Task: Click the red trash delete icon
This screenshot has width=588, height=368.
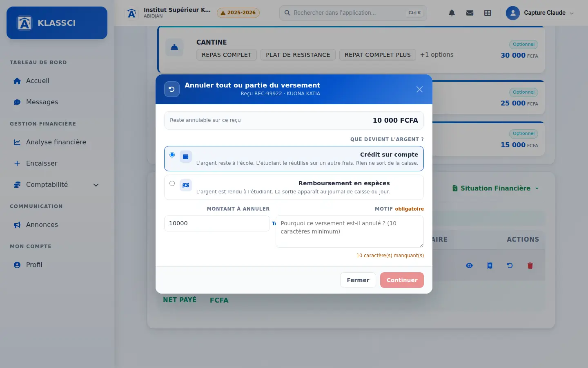Action: tap(530, 266)
